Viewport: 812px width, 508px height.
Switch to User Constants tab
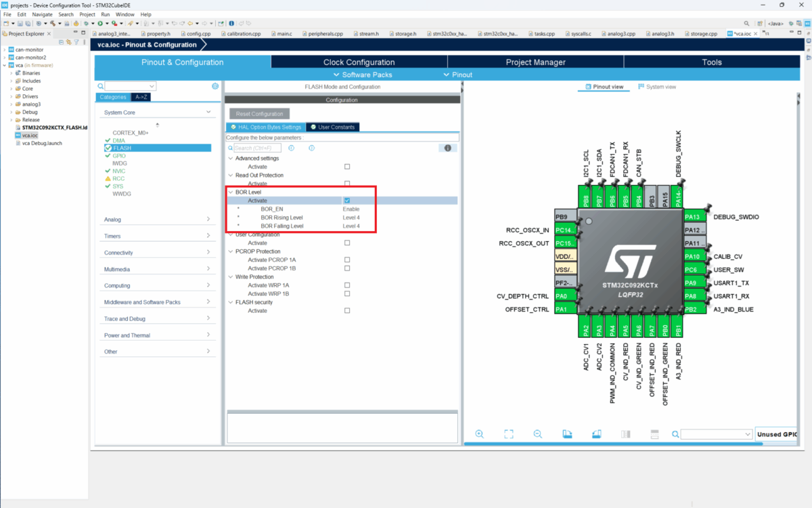coord(332,127)
